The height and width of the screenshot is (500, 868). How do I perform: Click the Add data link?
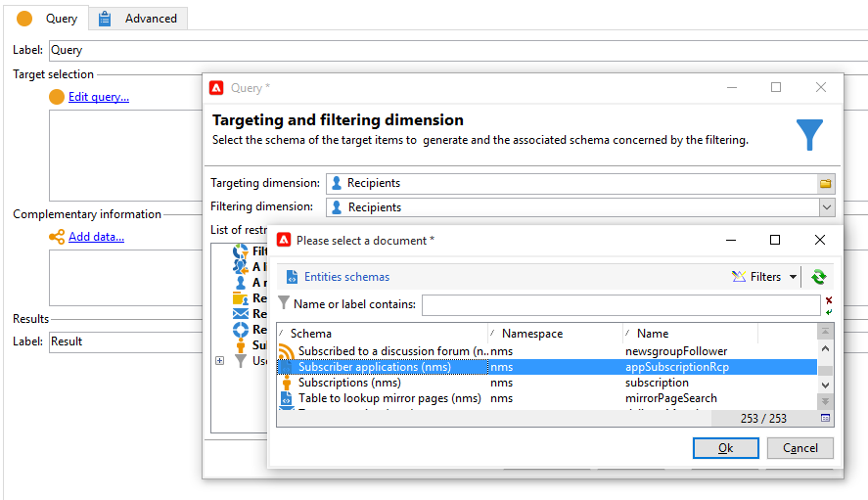(96, 237)
